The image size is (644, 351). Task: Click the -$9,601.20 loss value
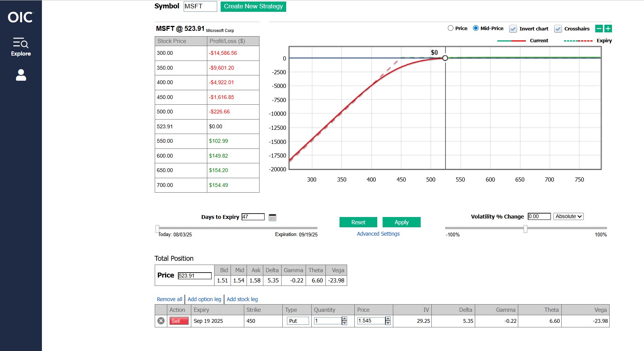pos(221,68)
